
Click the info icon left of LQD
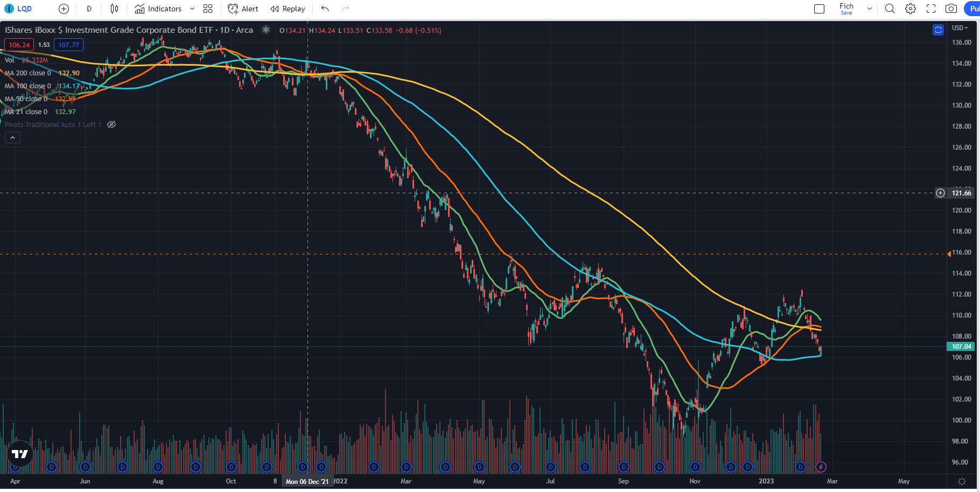pos(9,9)
